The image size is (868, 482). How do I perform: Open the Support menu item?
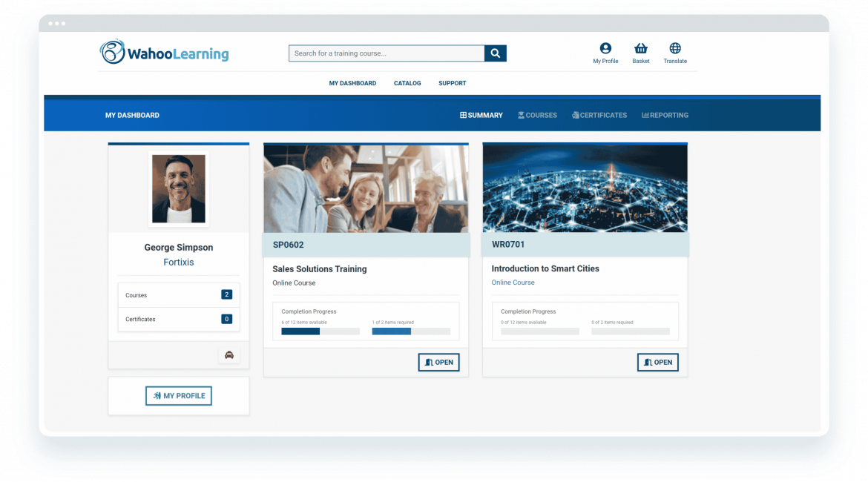tap(452, 84)
